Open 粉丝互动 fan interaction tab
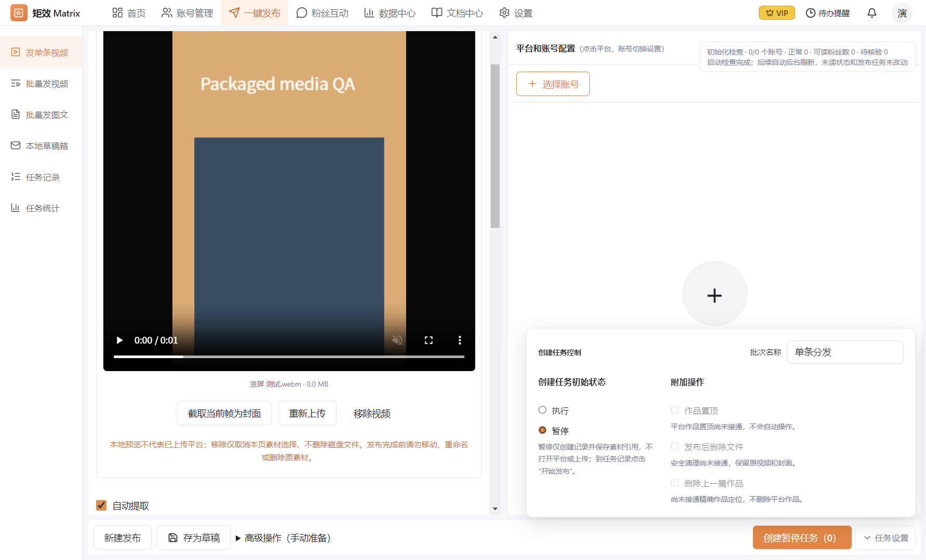The height and width of the screenshot is (560, 926). click(322, 13)
